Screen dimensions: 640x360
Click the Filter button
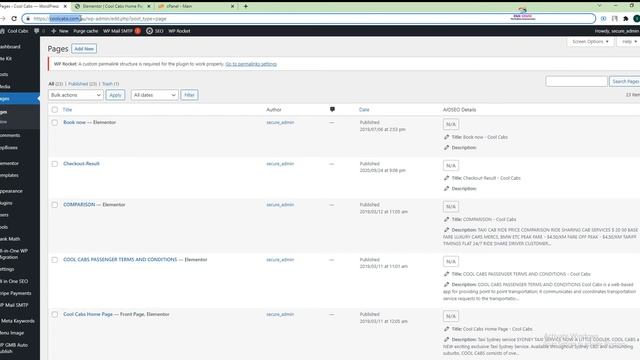[189, 95]
